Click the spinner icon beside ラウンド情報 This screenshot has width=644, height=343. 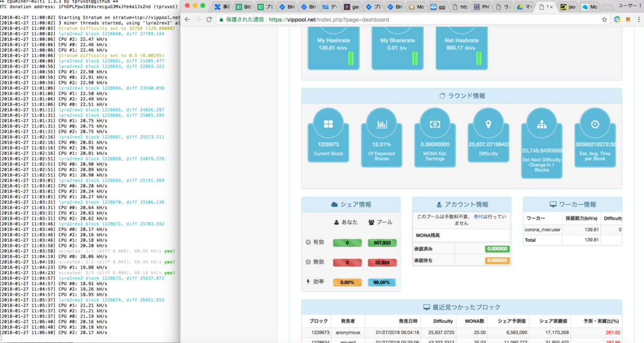coord(442,96)
